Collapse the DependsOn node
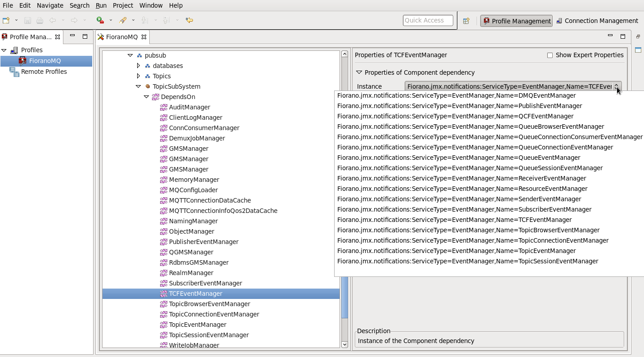 (x=146, y=97)
